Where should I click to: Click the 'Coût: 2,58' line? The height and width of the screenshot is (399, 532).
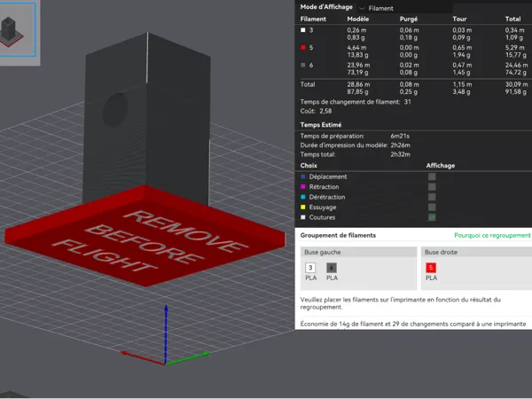[x=316, y=111]
